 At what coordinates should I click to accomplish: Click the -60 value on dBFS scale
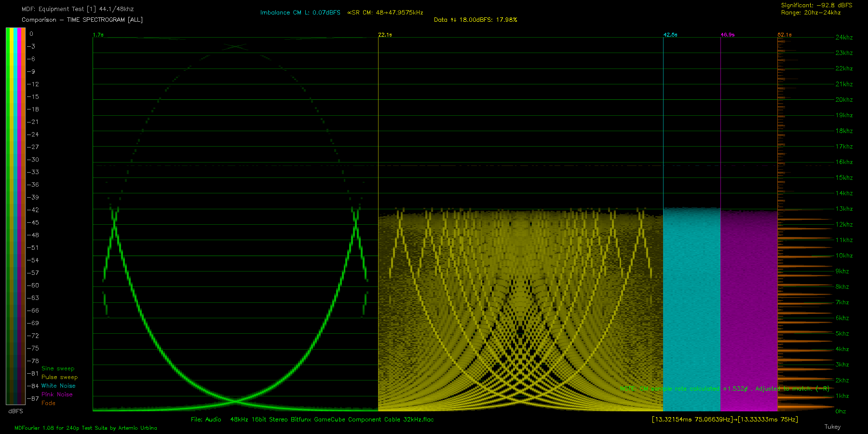click(33, 285)
